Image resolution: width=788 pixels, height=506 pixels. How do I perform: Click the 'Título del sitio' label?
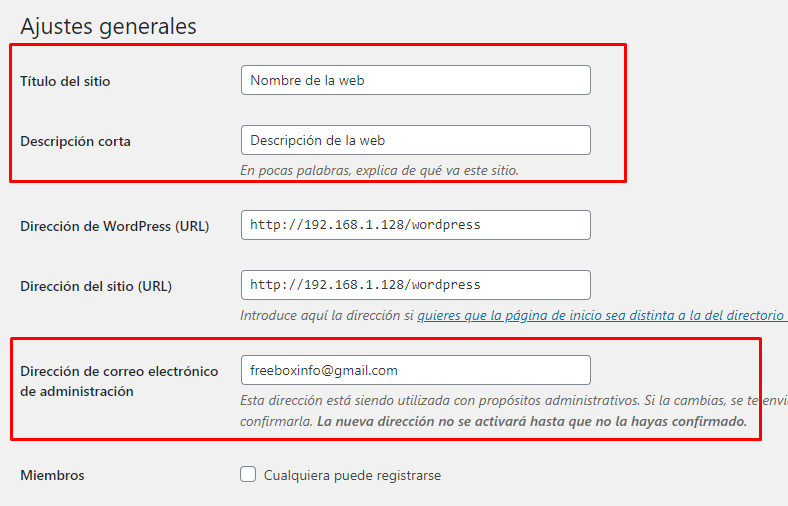click(65, 81)
